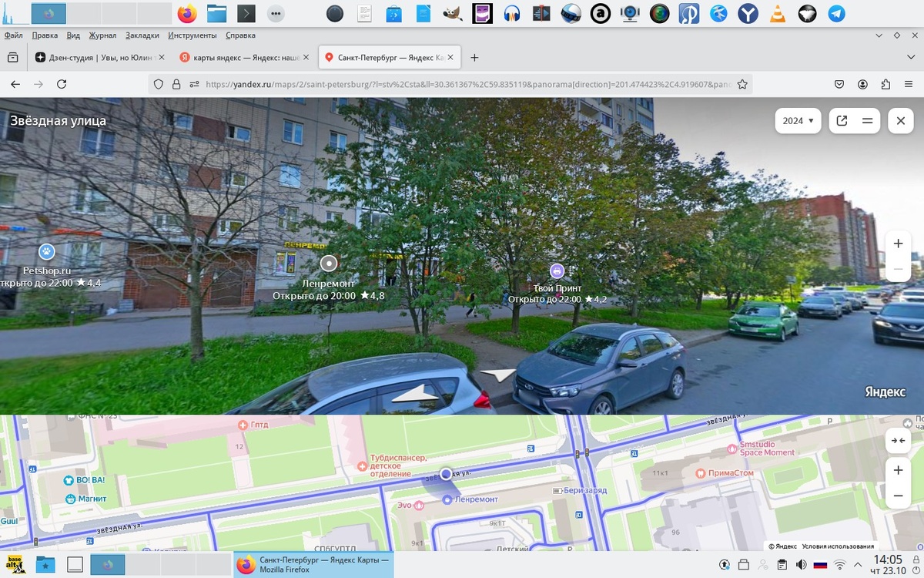Click the Магнит store on map
Screen dimensions: 924x578
click(85, 499)
